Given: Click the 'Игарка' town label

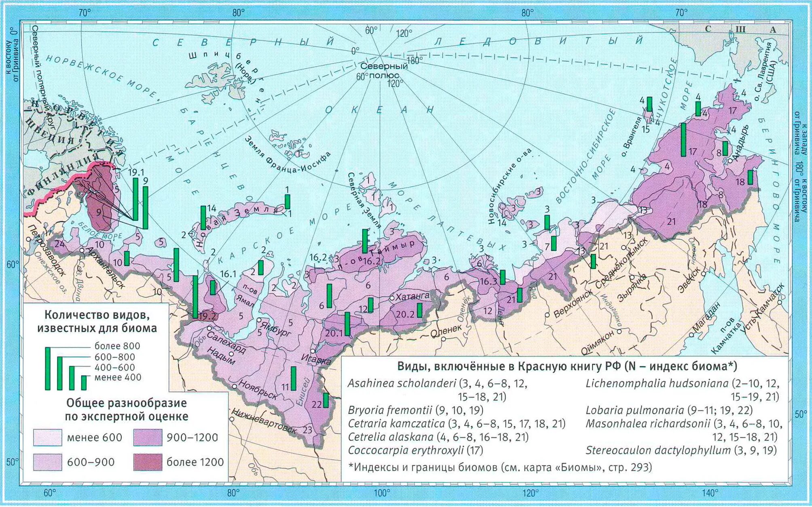Looking at the screenshot, I should [316, 359].
